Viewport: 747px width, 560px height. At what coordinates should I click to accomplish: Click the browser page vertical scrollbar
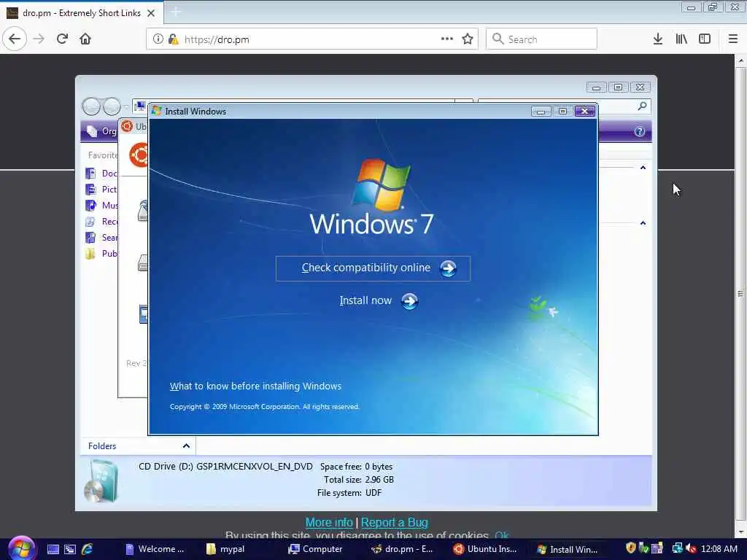click(x=740, y=294)
